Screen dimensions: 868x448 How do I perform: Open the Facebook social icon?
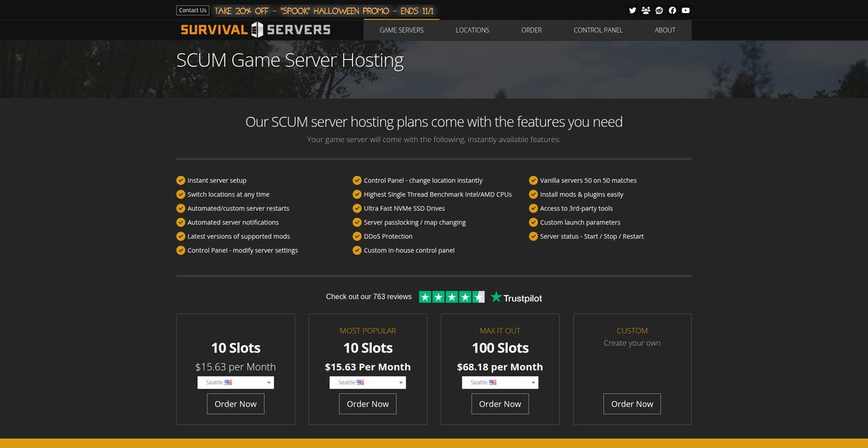tap(672, 10)
